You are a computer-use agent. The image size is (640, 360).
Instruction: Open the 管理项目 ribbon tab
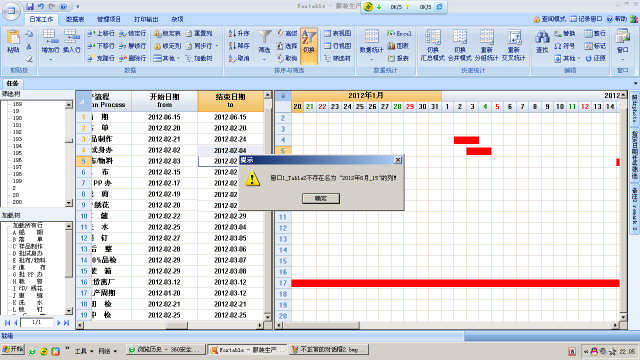109,19
